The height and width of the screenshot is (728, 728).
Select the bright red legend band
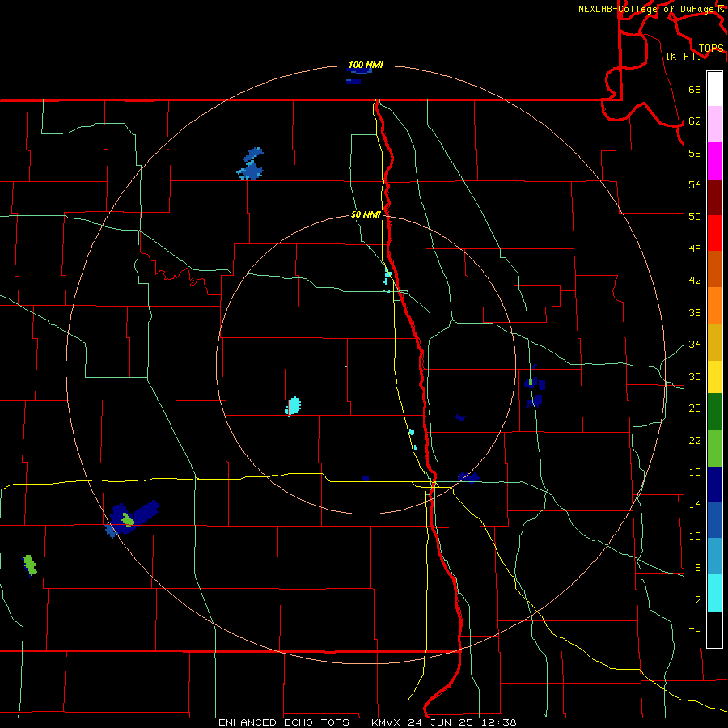(x=714, y=233)
